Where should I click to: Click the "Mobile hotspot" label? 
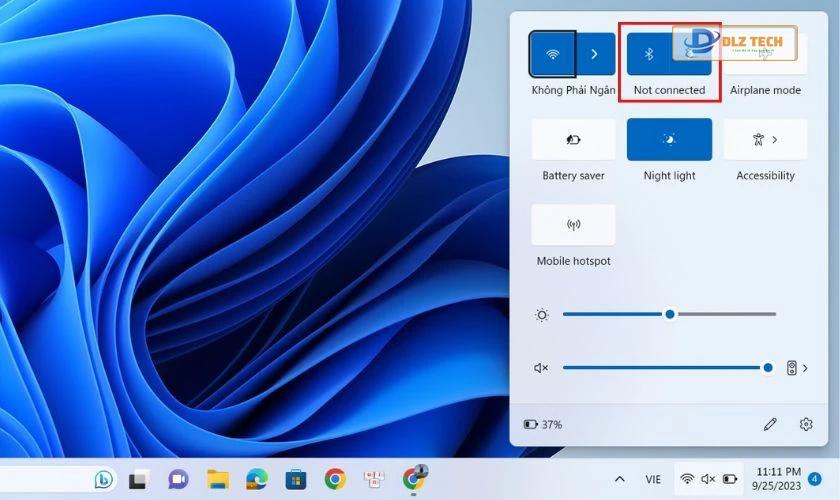(x=573, y=261)
